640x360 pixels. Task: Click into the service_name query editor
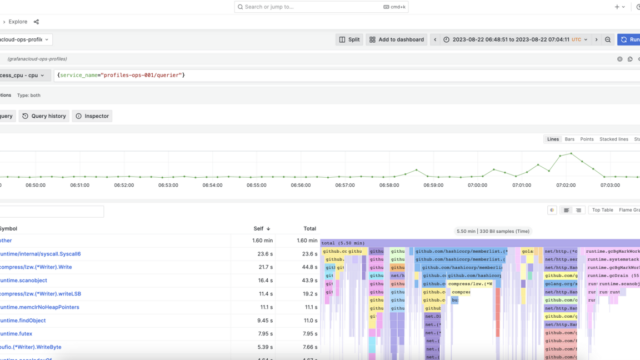point(347,75)
